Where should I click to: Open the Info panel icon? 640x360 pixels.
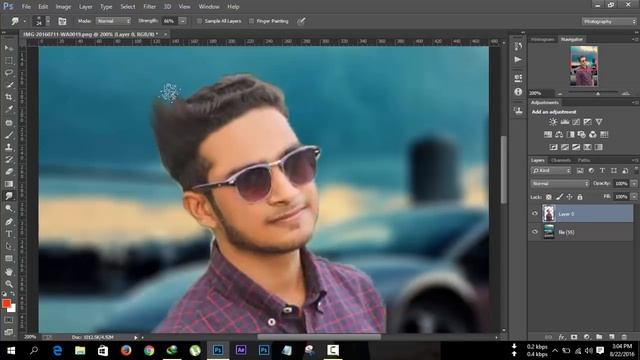click(x=518, y=92)
